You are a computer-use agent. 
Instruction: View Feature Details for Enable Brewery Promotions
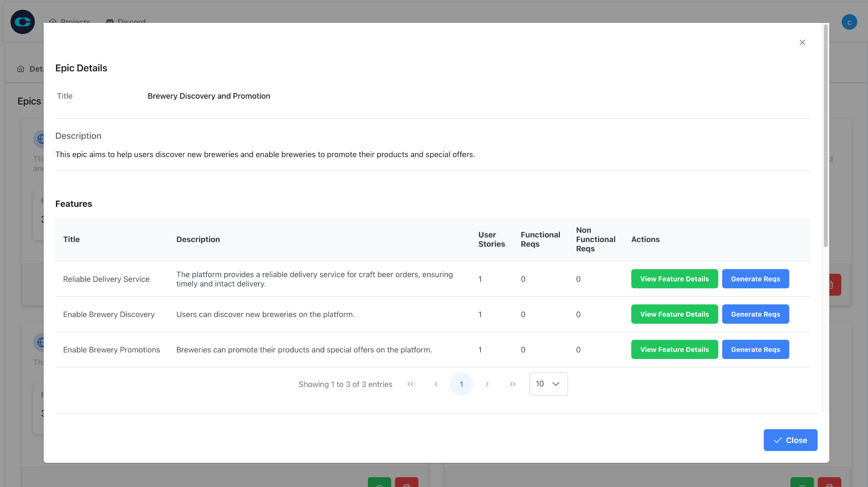674,350
